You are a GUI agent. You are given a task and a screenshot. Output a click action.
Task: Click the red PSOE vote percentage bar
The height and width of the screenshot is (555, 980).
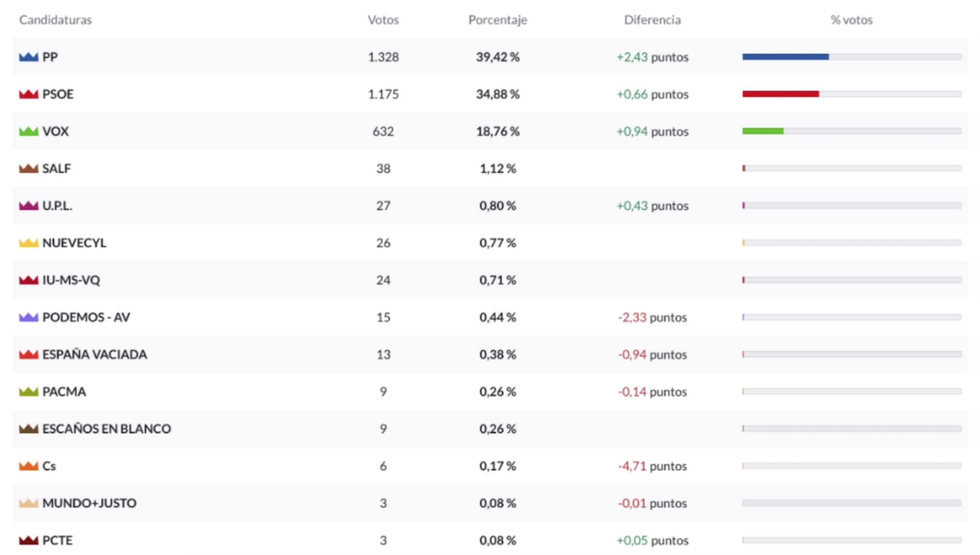781,94
